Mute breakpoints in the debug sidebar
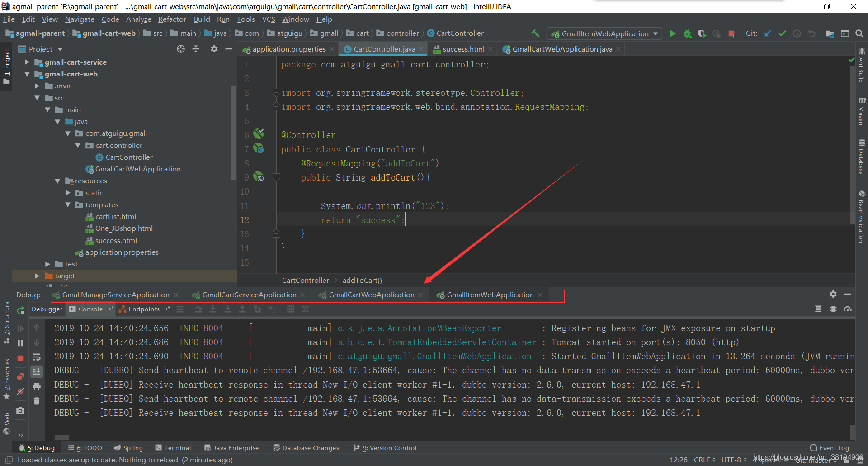The height and width of the screenshot is (466, 868). 20,392
